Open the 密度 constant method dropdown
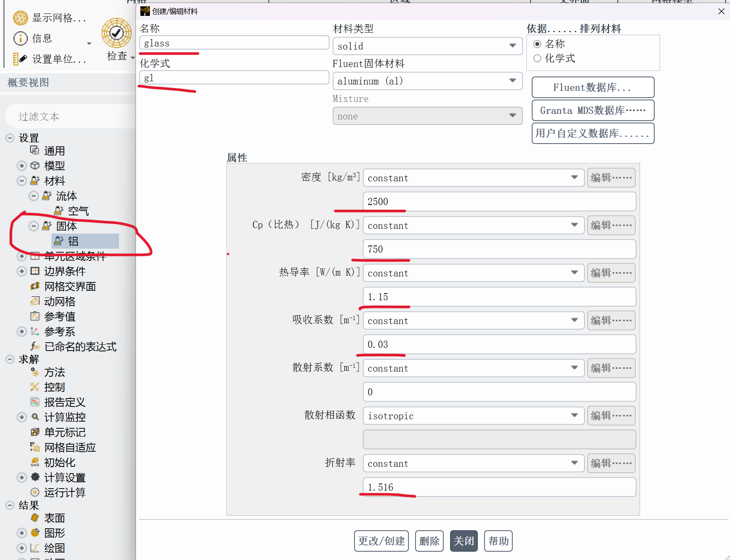 (473, 178)
